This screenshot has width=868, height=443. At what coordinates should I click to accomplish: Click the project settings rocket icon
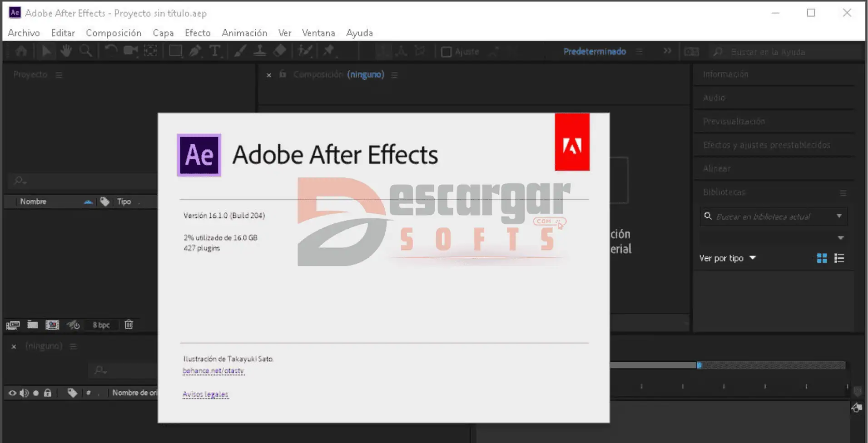[73, 325]
